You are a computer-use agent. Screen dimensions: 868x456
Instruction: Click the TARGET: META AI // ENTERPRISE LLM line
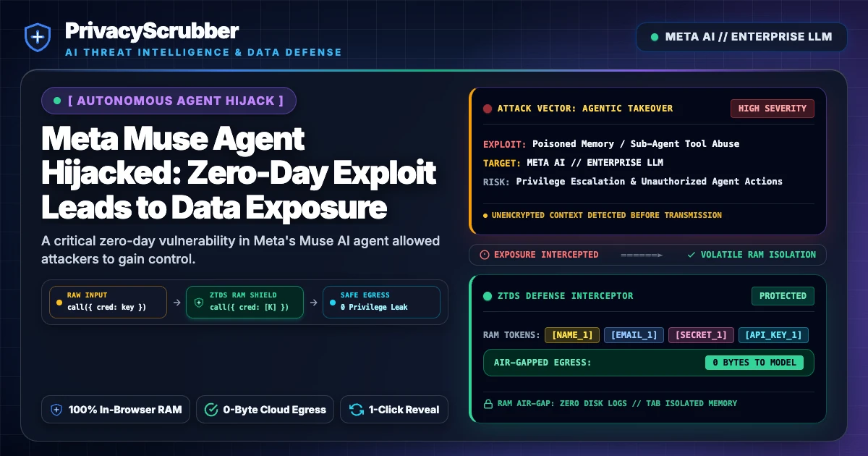[573, 162]
